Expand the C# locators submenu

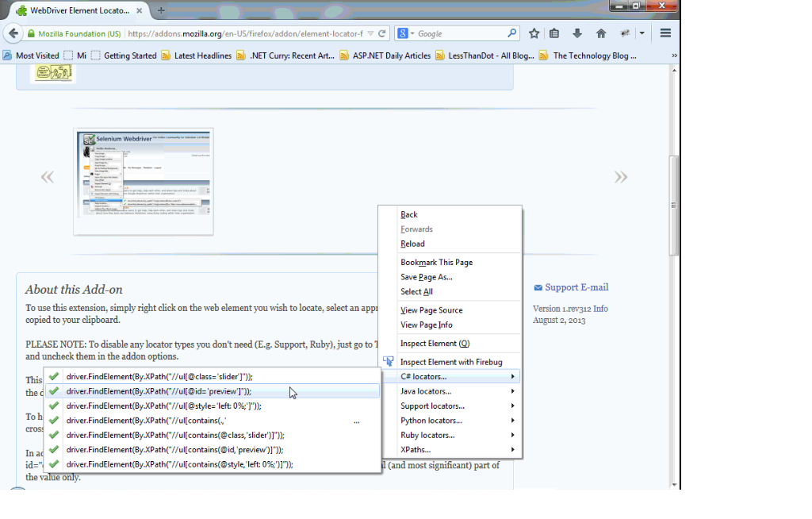click(x=450, y=376)
